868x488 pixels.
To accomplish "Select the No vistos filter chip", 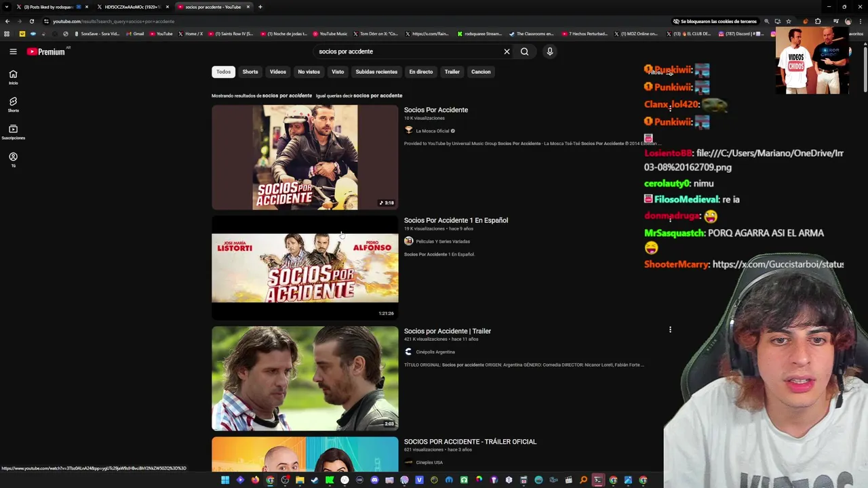I will tap(309, 72).
